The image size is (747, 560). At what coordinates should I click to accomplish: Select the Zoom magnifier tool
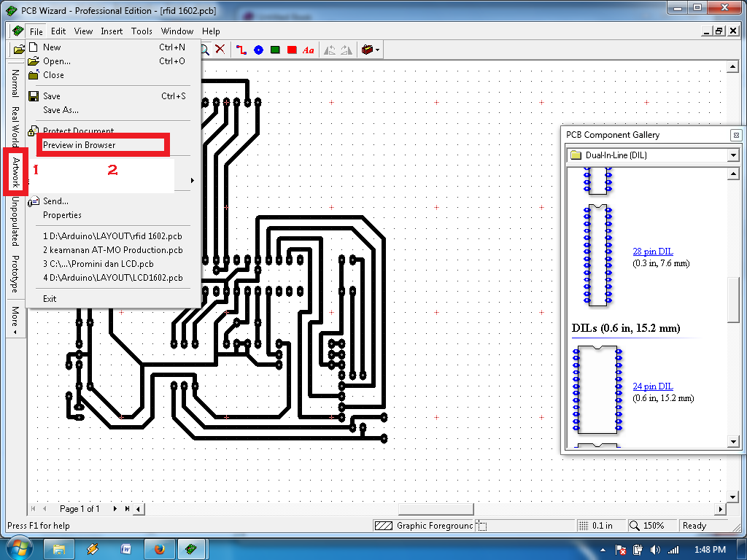point(205,49)
